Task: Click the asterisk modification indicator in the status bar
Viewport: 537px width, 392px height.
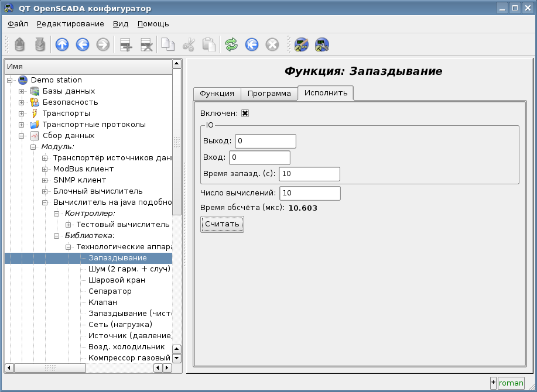Action: [x=493, y=383]
